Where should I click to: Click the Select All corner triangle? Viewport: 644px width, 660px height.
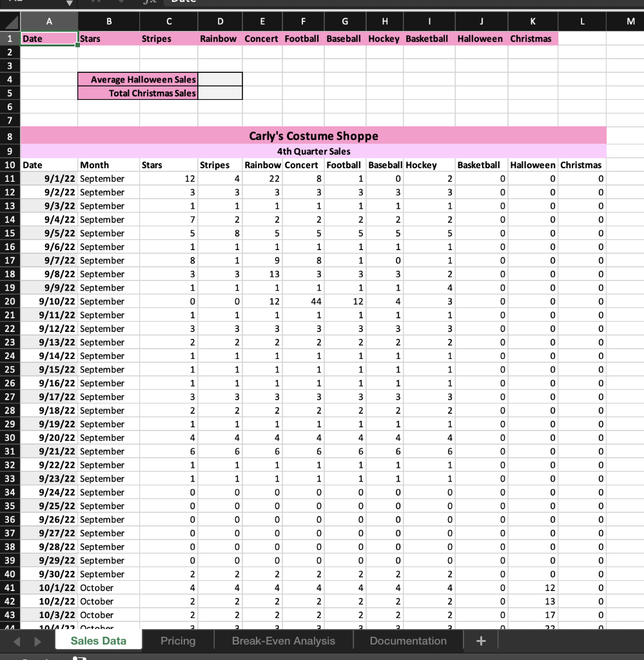point(10,21)
